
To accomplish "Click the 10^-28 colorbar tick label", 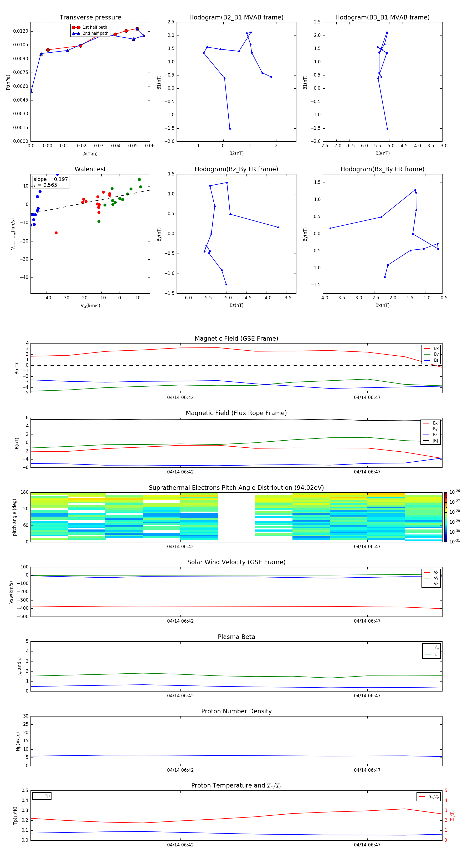I will (x=455, y=512).
